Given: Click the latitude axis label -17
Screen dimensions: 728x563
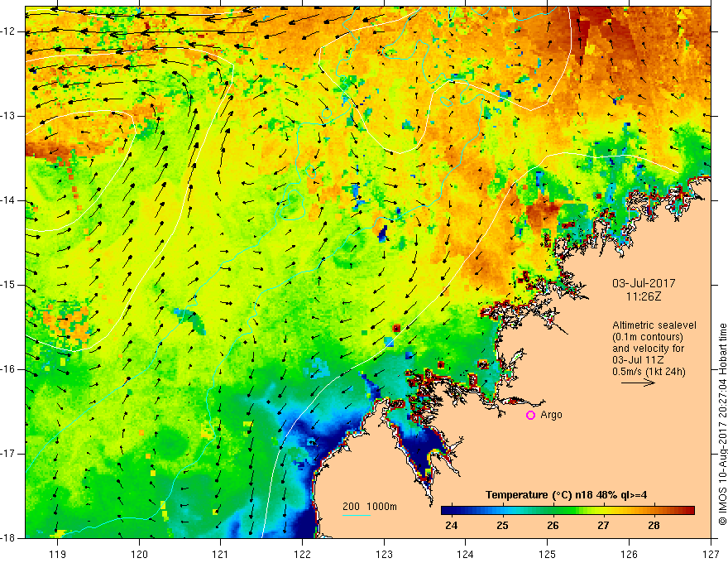Looking at the screenshot, I should pos(9,454).
